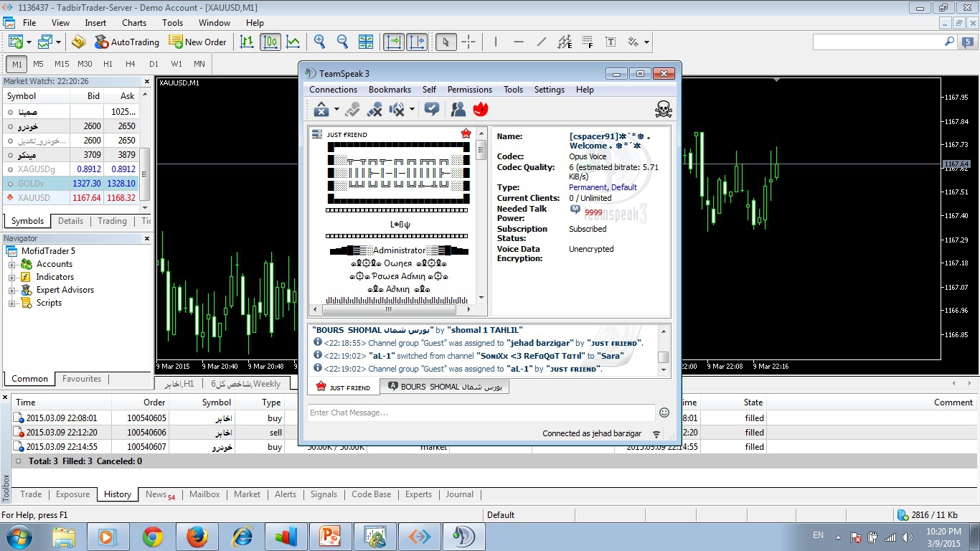The height and width of the screenshot is (551, 980).
Task: Switch to BOURS SHOMAL chat tab
Action: point(444,387)
